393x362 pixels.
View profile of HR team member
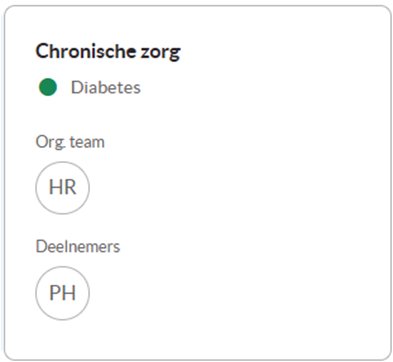click(x=62, y=188)
